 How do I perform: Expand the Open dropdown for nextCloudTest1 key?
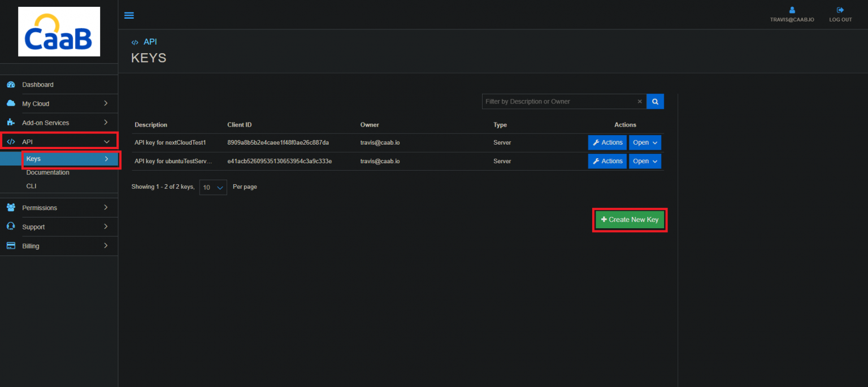(644, 142)
